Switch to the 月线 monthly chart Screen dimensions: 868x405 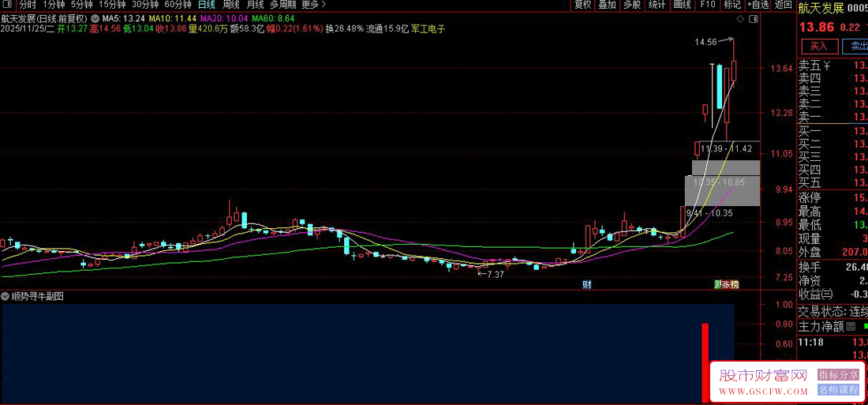pos(255,5)
